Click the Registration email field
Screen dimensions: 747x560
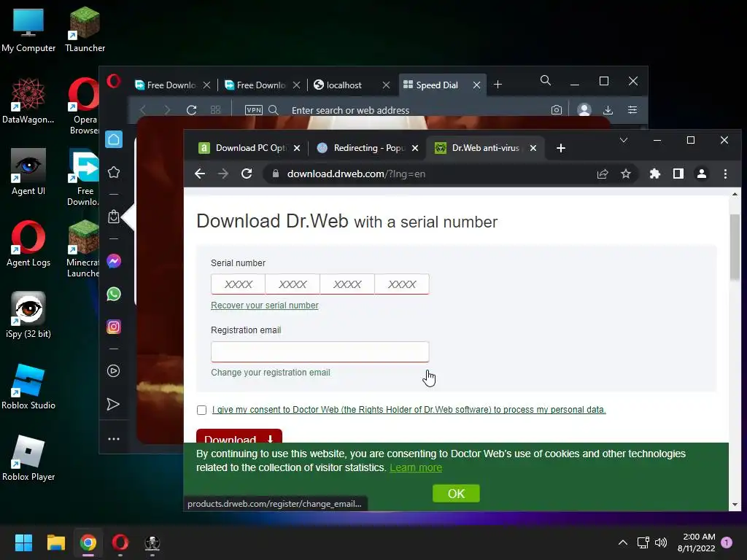pos(320,352)
